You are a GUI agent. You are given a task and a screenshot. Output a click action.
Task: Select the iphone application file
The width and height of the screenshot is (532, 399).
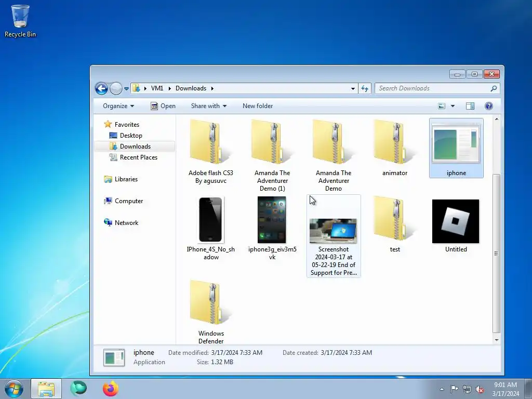click(x=456, y=148)
